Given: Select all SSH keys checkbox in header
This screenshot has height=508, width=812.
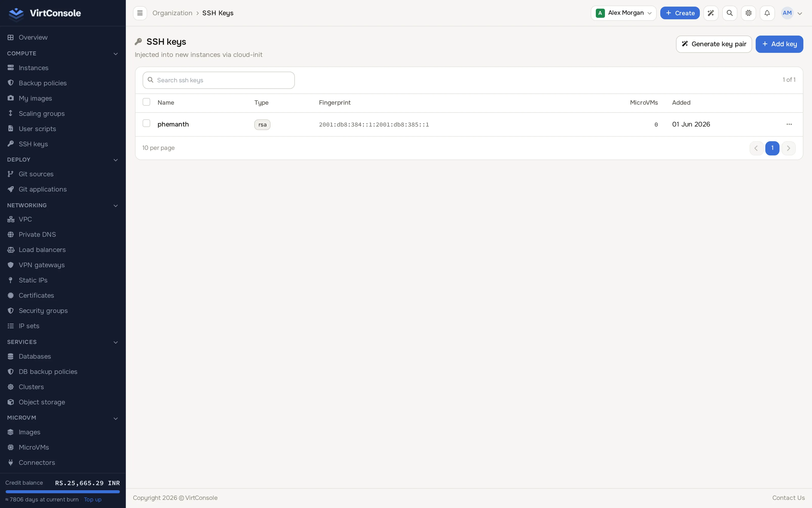Looking at the screenshot, I should (x=146, y=102).
